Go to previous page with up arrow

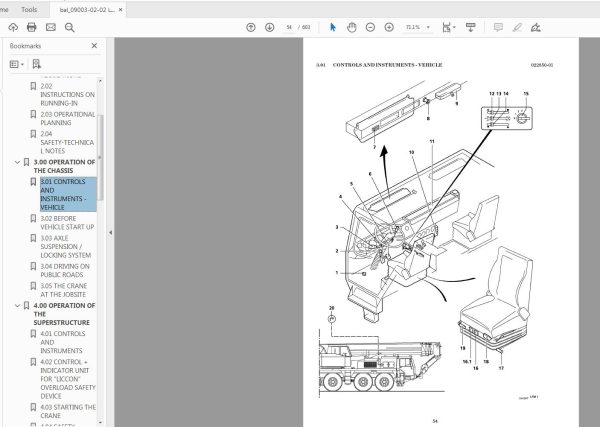[251, 27]
